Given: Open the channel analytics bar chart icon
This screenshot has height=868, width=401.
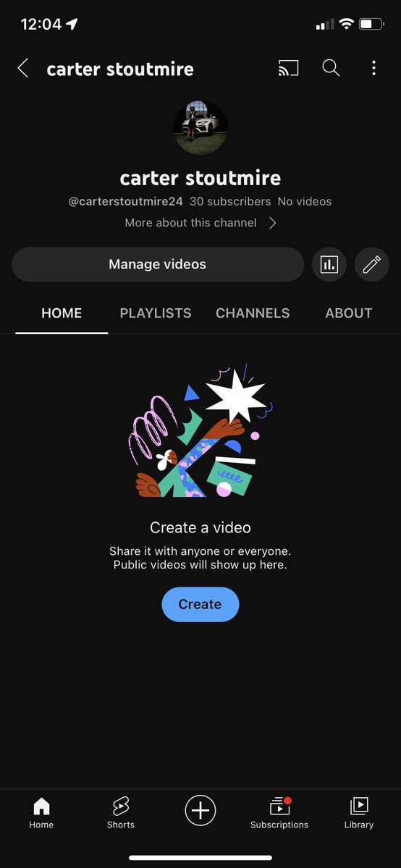Looking at the screenshot, I should 329,265.
